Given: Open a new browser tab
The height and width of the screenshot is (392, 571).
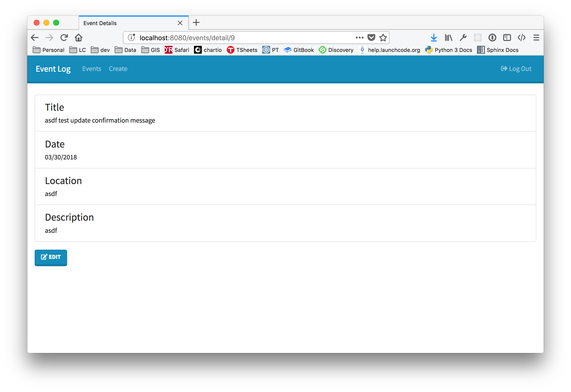Looking at the screenshot, I should click(196, 23).
